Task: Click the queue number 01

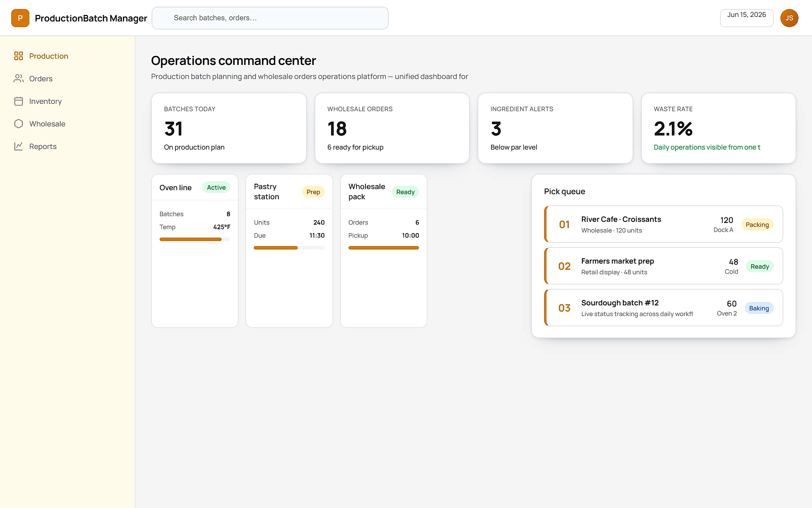Action: (564, 224)
